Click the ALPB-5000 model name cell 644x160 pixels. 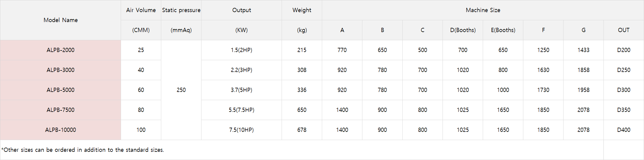coord(60,90)
